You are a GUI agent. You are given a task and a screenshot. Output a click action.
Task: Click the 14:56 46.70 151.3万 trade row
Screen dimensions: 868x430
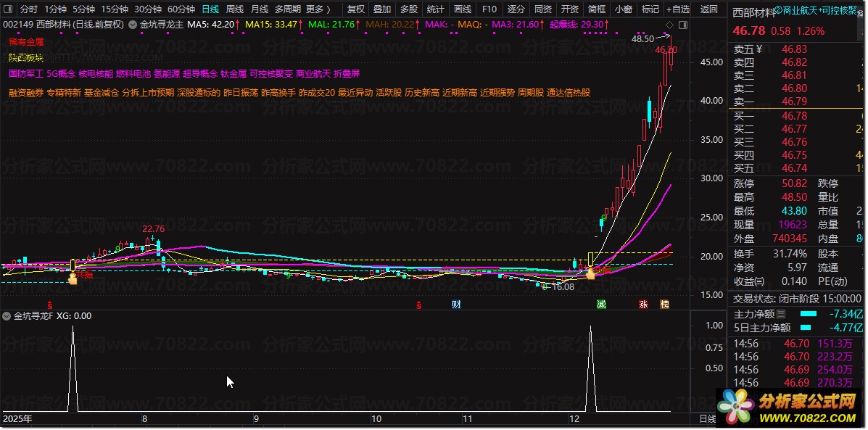tap(797, 344)
